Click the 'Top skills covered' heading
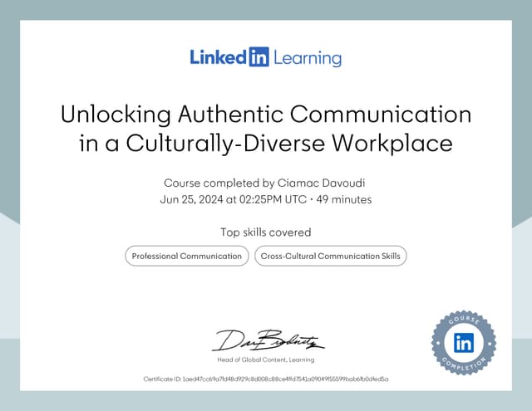 point(266,232)
